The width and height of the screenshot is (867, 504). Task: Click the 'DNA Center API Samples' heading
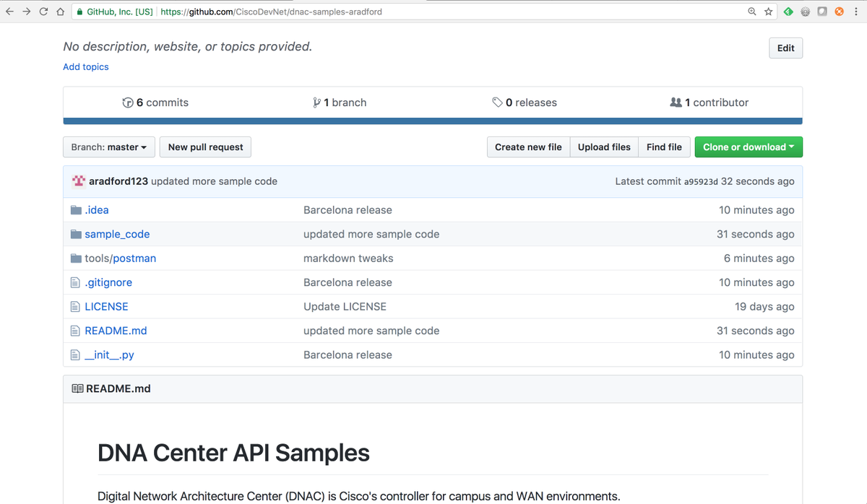click(x=233, y=453)
